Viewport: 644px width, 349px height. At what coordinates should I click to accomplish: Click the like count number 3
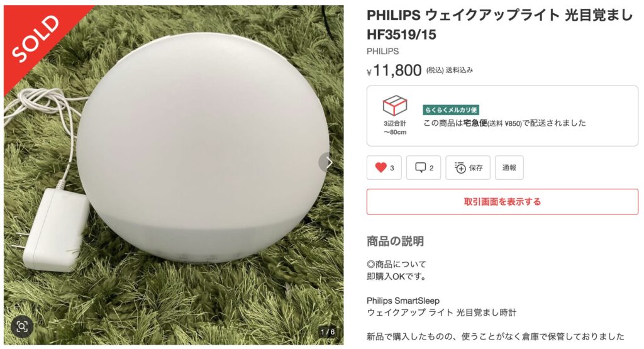392,168
